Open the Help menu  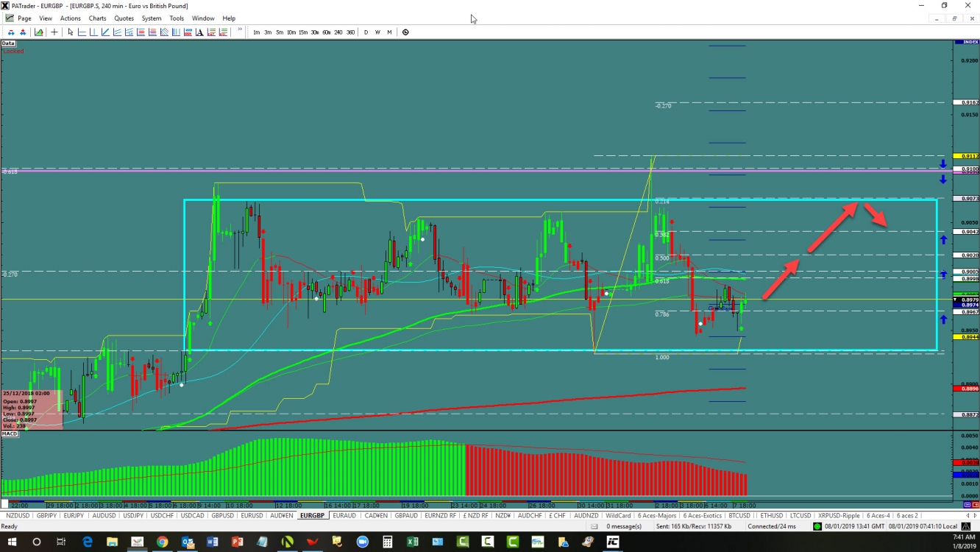(x=229, y=18)
